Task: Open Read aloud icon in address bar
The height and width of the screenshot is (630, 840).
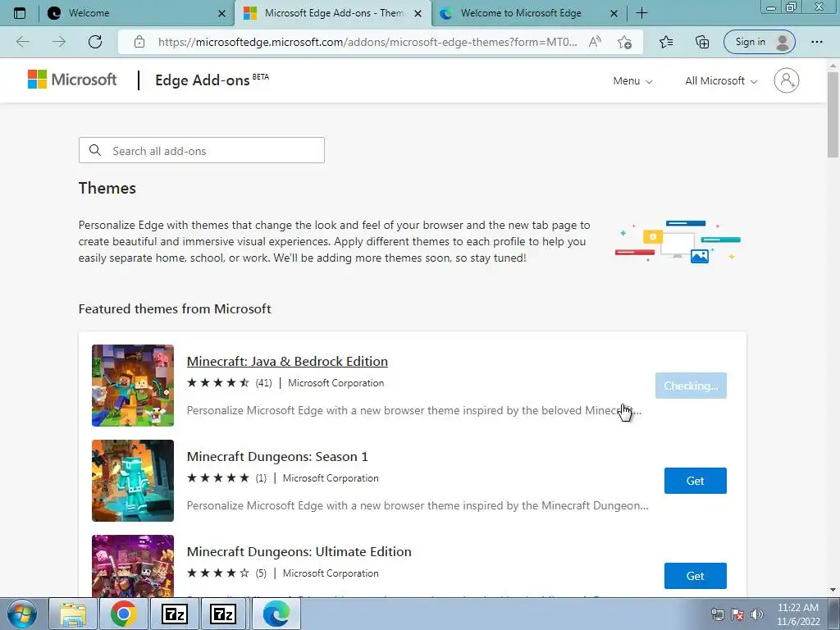Action: click(596, 42)
